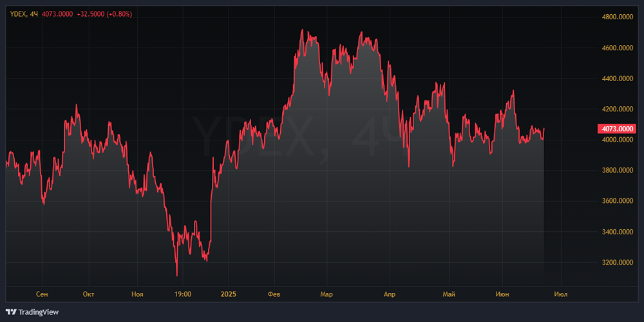Open the TradingView link text

[39, 312]
